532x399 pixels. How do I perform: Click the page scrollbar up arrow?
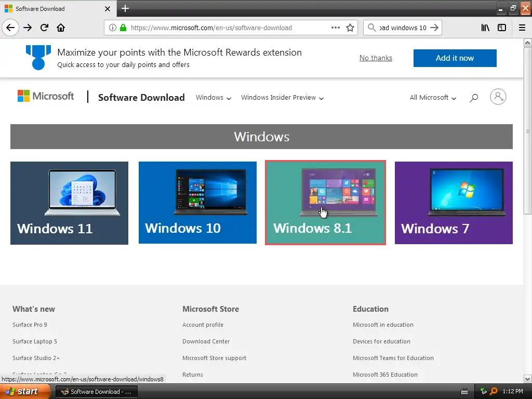(527, 43)
